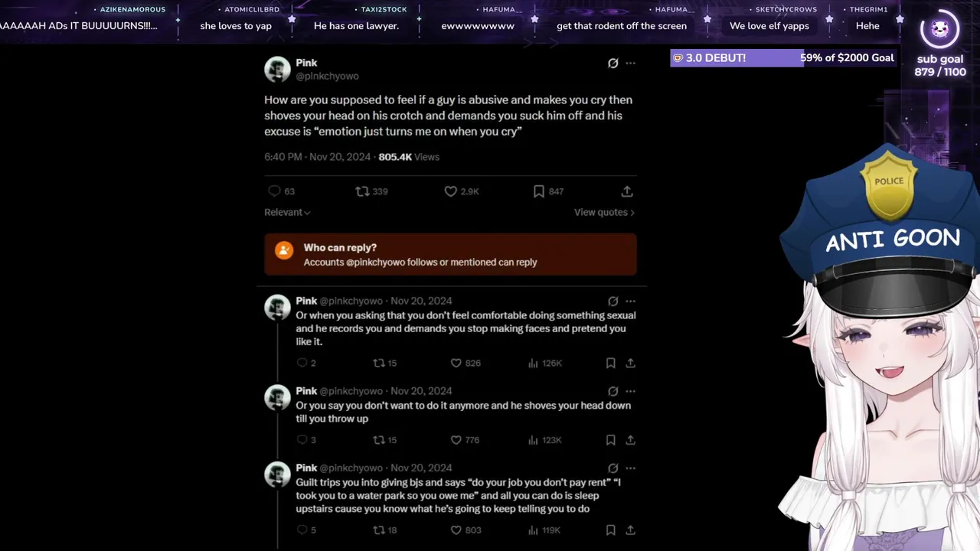Like the reply with 776 likes
This screenshot has width=980, height=551.
(x=456, y=440)
